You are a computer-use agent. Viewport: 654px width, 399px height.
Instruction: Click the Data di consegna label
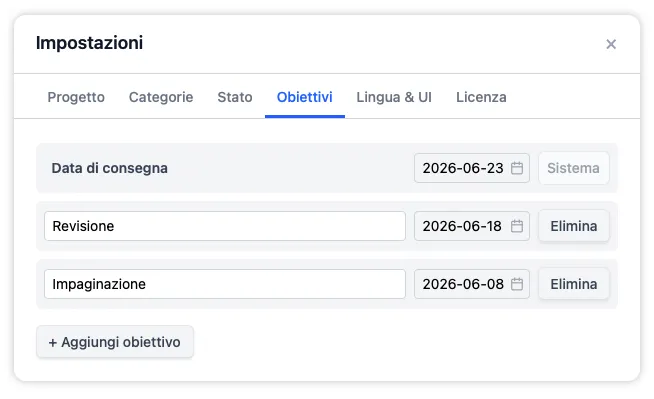click(109, 168)
